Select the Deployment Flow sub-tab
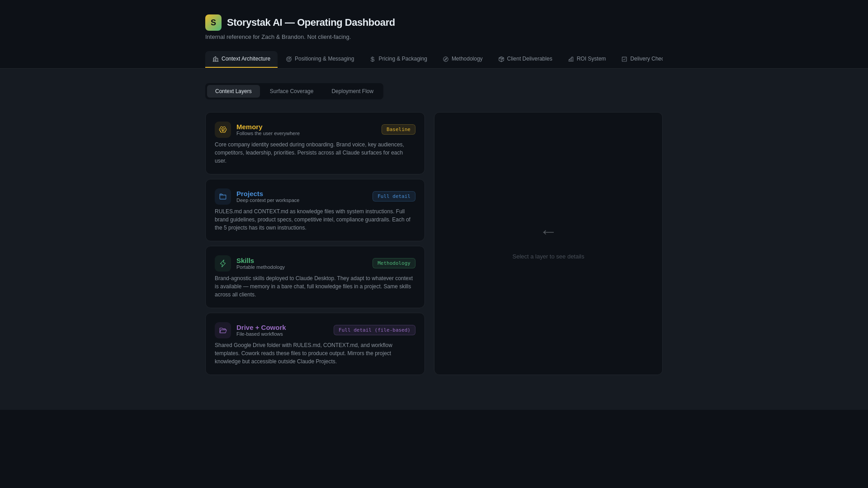The image size is (868, 488). (352, 91)
